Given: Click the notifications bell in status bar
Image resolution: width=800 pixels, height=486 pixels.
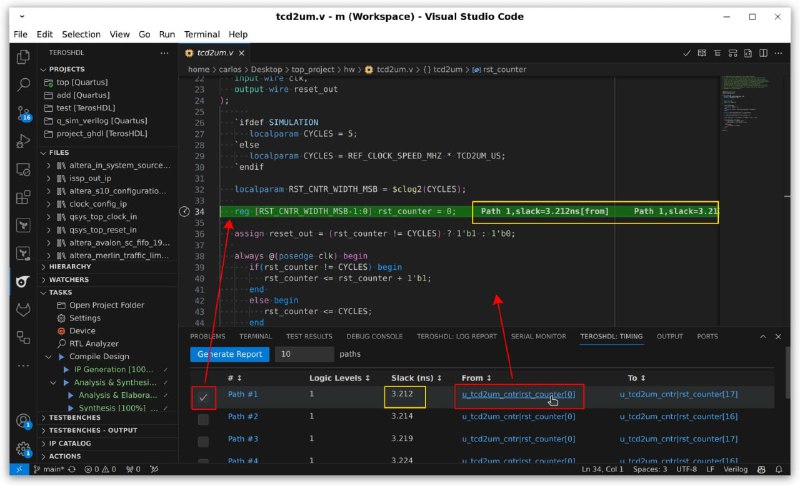Looking at the screenshot, I should [x=779, y=469].
